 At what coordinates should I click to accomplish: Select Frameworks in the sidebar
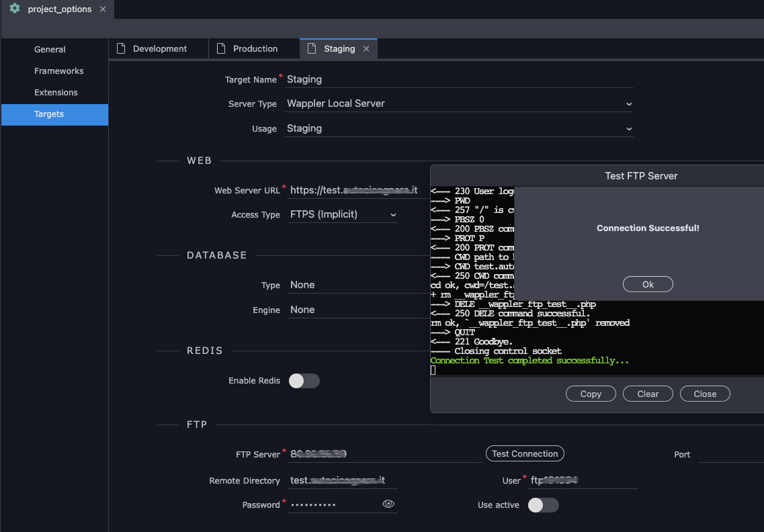59,71
